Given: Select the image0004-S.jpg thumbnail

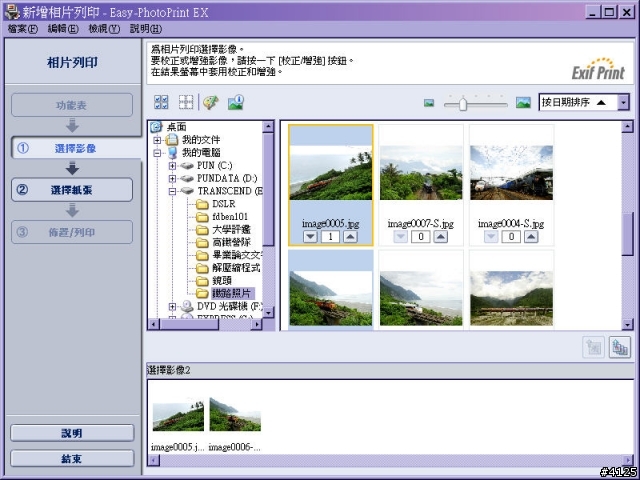Looking at the screenshot, I should (511, 173).
